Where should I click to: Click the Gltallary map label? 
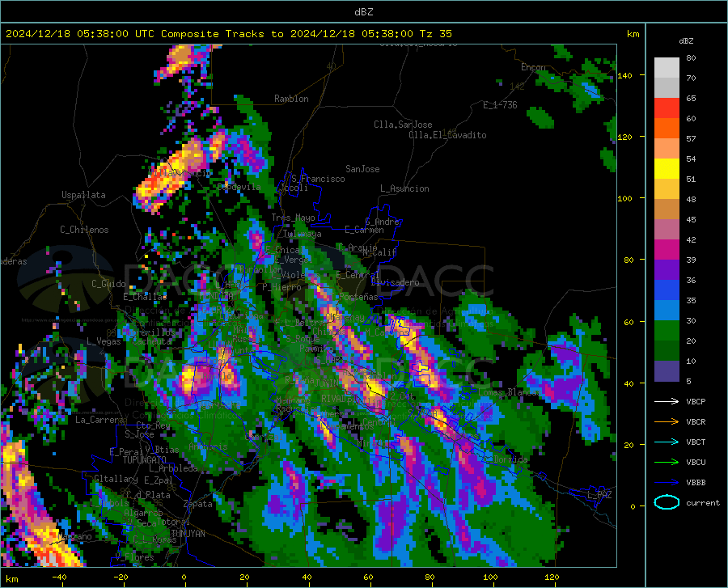click(116, 479)
